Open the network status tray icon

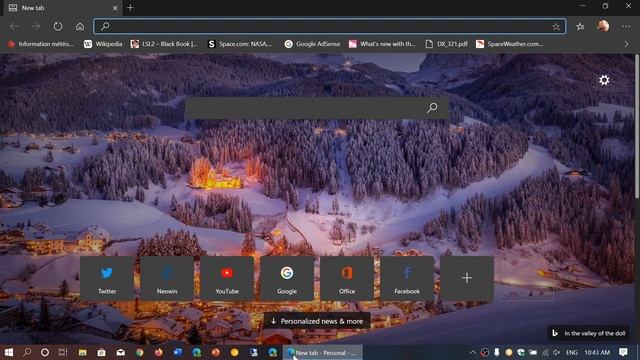coord(545,352)
